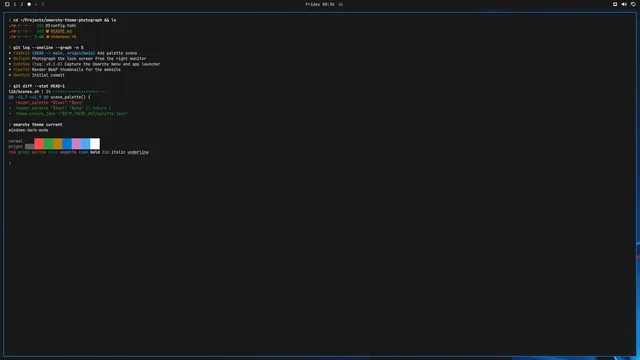
Task: Switch to workspace 5
Action: point(42,4)
